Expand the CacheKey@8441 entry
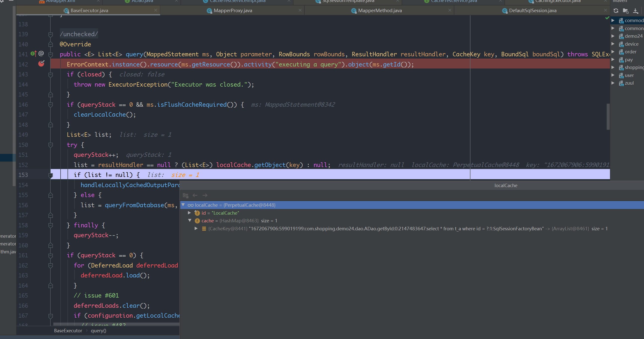 (196, 229)
